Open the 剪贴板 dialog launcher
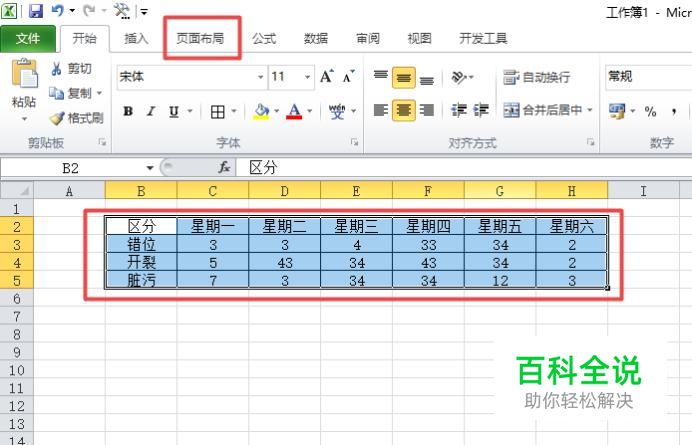692x445 pixels. 102,142
